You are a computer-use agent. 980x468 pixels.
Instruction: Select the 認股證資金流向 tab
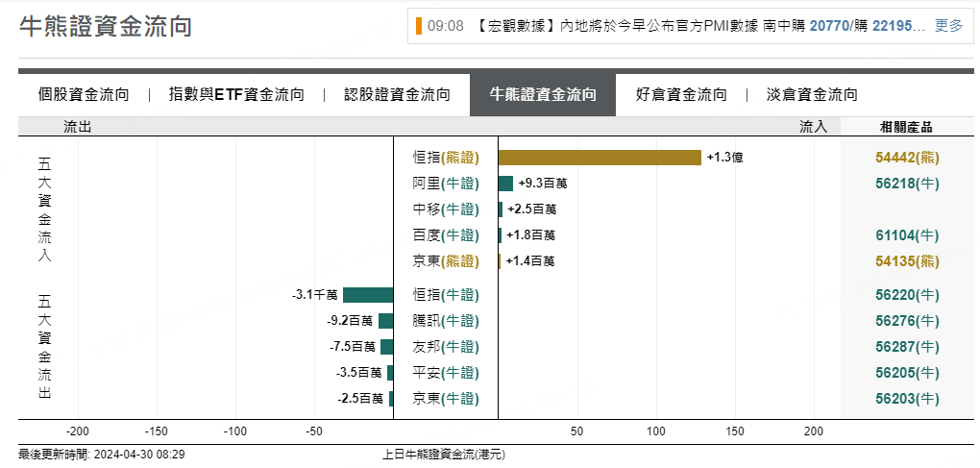pyautogui.click(x=397, y=95)
